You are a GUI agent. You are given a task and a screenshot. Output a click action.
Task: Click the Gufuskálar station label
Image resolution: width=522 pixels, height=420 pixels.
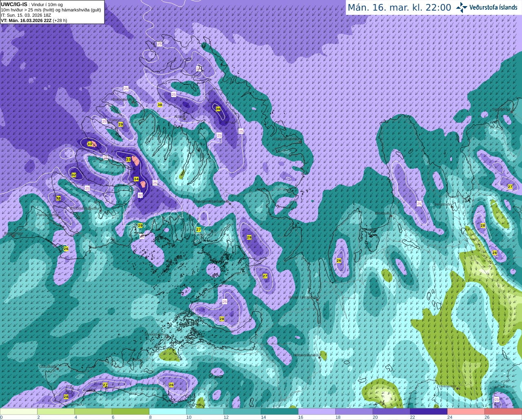pos(48,367)
